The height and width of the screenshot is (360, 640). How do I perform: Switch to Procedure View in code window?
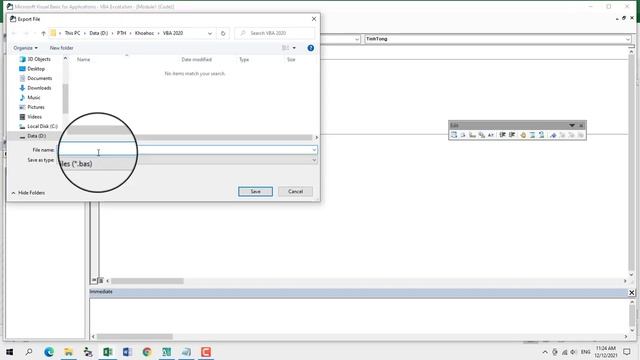94,280
